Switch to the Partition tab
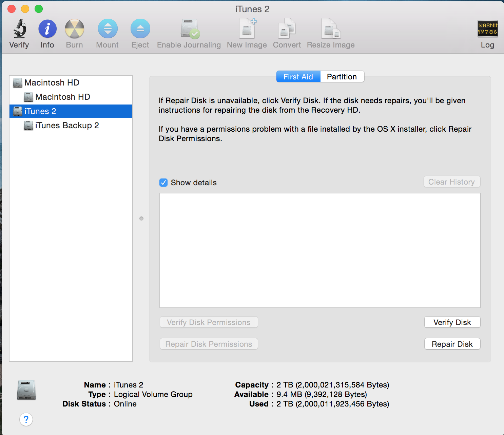The width and height of the screenshot is (504, 435). coord(342,77)
